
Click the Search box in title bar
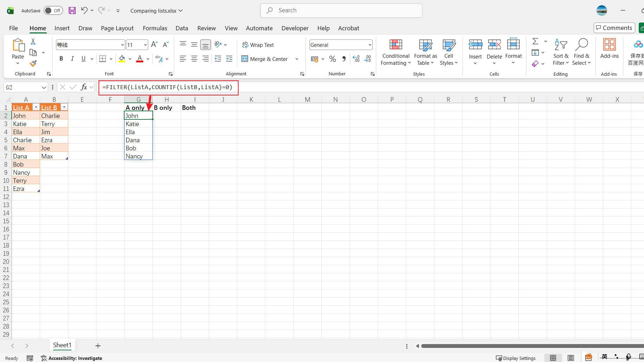point(341,11)
